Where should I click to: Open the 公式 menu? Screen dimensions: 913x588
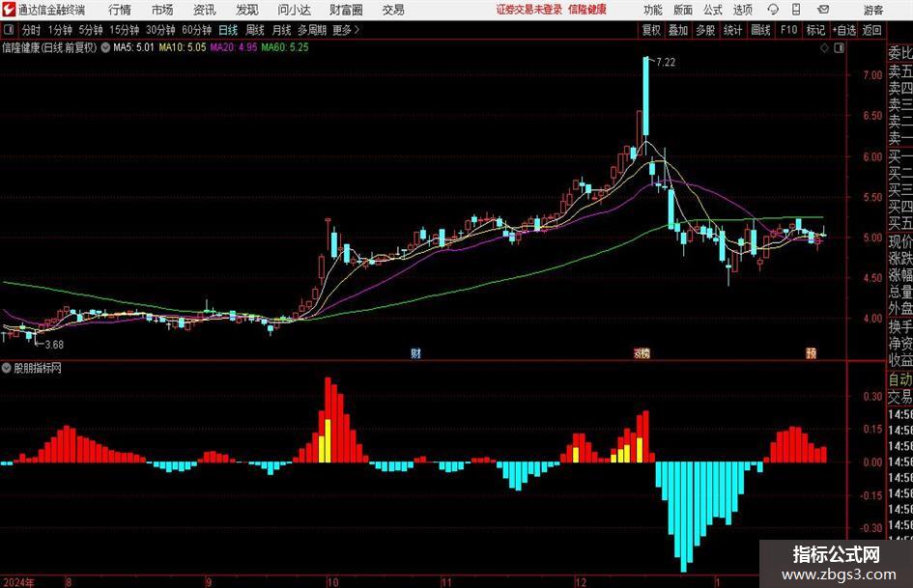tap(713, 10)
